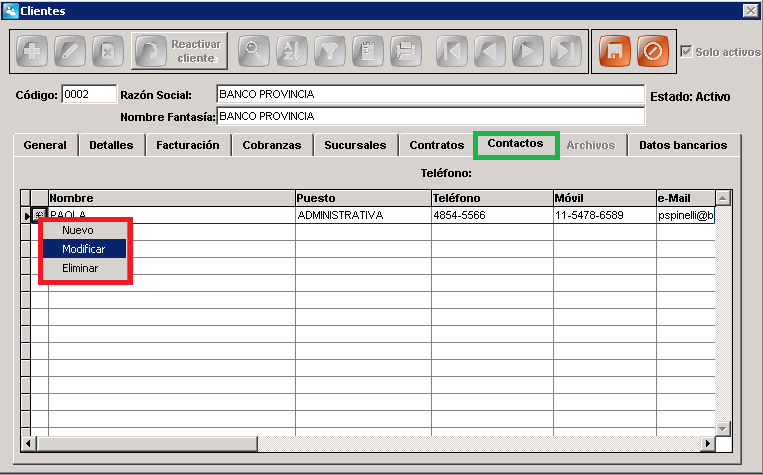The height and width of the screenshot is (475, 763).
Task: Click the Teléfono column header
Action: (492, 198)
